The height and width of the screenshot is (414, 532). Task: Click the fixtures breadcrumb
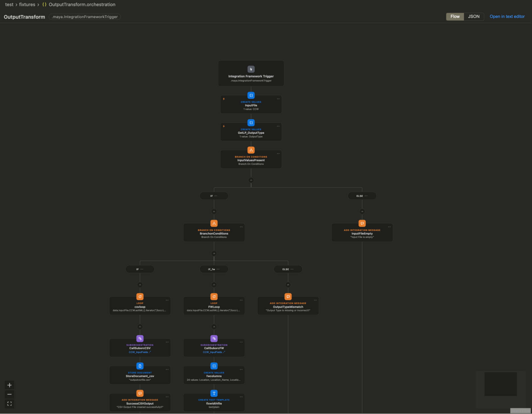[27, 5]
